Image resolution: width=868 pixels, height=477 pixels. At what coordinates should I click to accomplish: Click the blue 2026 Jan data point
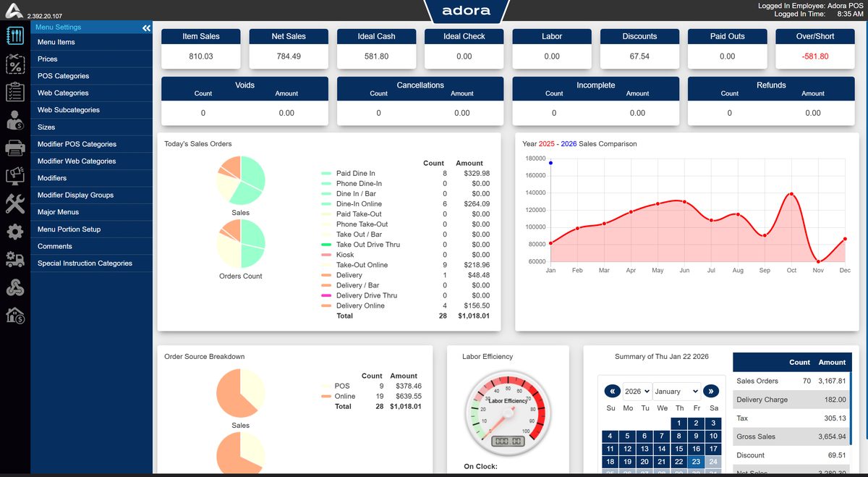[550, 163]
